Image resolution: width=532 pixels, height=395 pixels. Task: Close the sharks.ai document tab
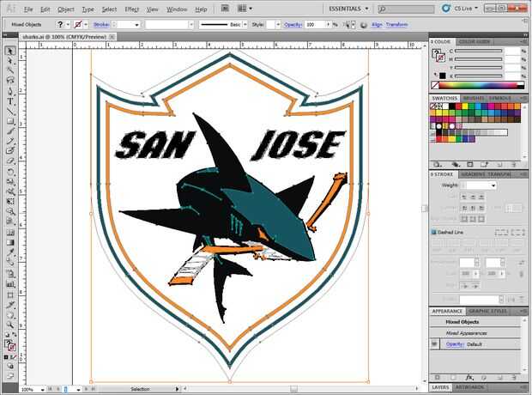tap(112, 37)
